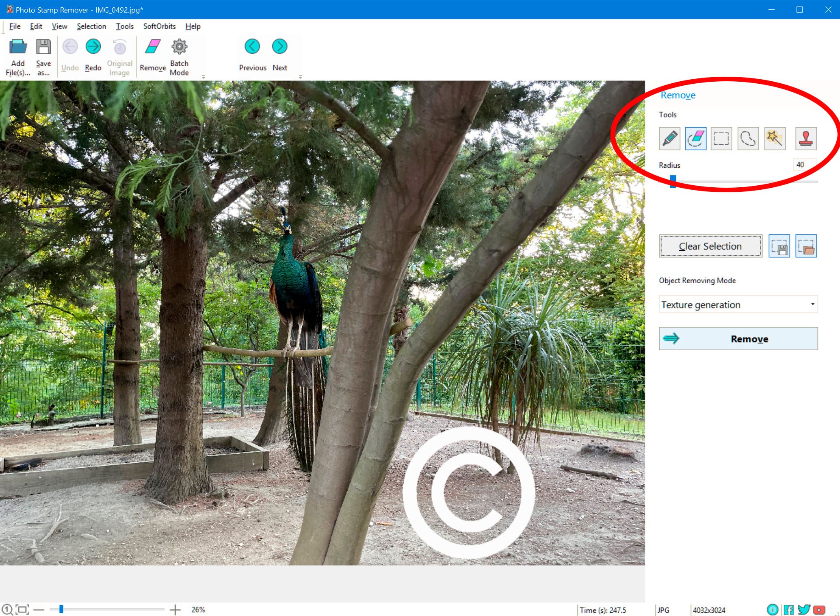
Task: Click Next to go to next image
Action: click(x=280, y=47)
